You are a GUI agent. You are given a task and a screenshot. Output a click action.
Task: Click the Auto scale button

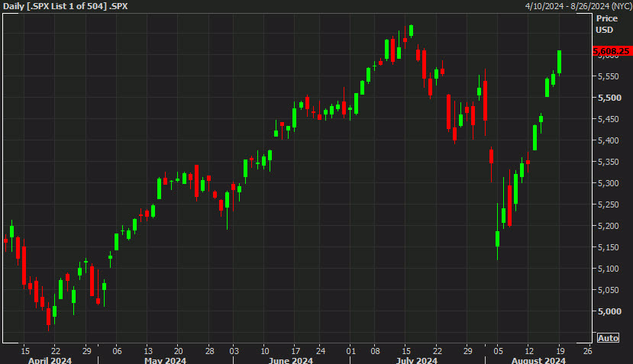tap(608, 338)
